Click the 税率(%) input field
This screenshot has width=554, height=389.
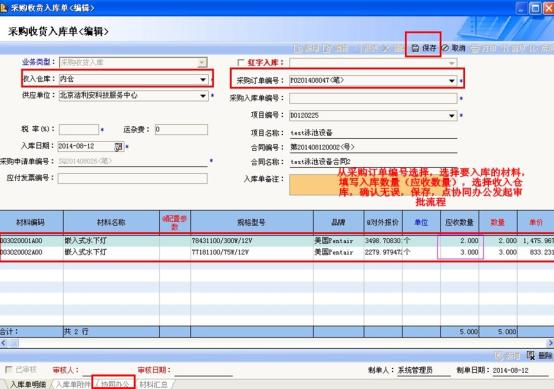tap(79, 129)
